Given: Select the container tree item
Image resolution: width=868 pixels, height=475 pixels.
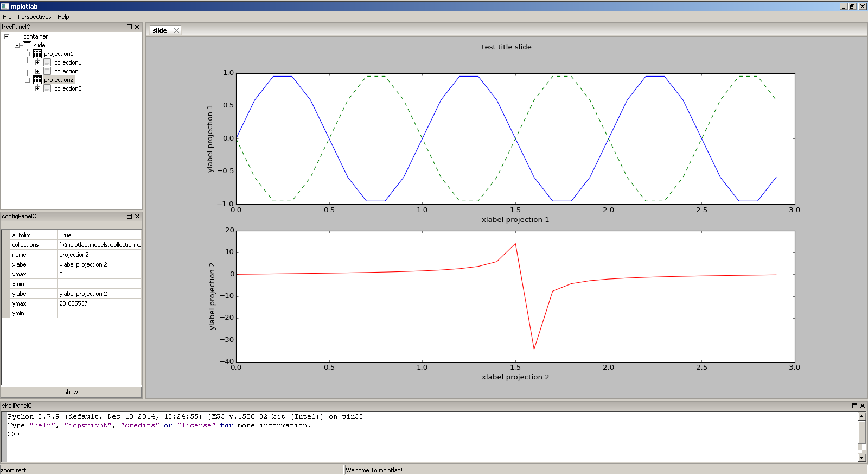Looking at the screenshot, I should 35,36.
